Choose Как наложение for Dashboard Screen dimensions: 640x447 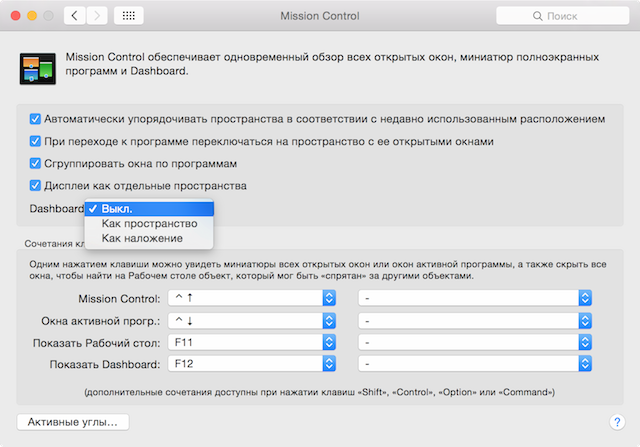tap(149, 238)
